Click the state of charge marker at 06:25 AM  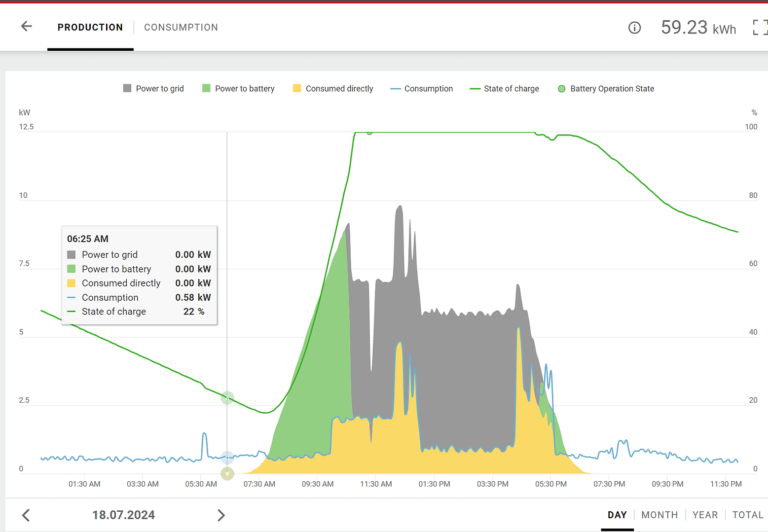tap(227, 398)
